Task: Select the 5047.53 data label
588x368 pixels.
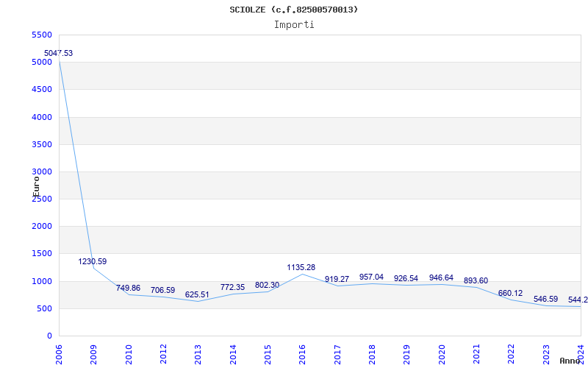Action: click(59, 53)
